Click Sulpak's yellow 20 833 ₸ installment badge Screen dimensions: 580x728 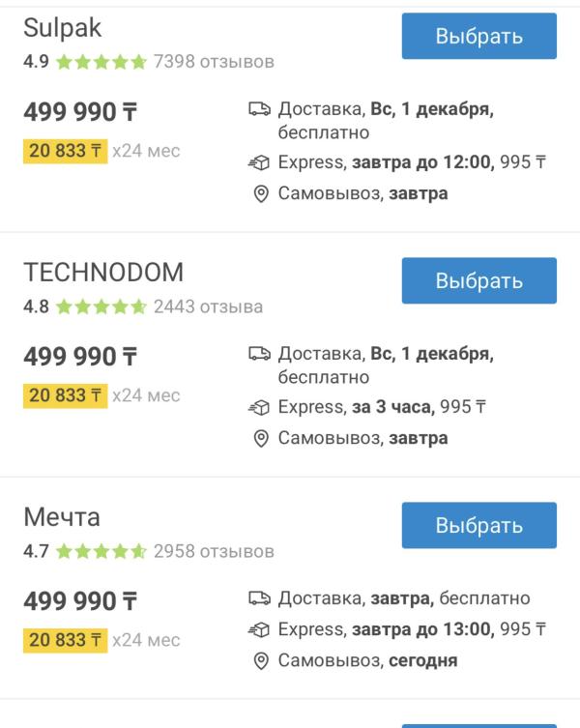point(66,152)
